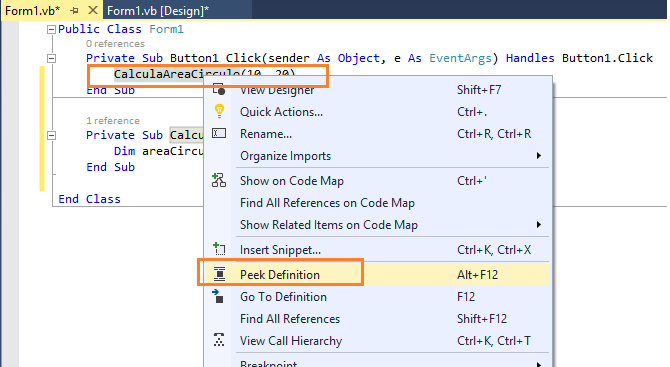The height and width of the screenshot is (367, 670).
Task: Collapse the Button1_Click Sub outline
Action: (51, 59)
